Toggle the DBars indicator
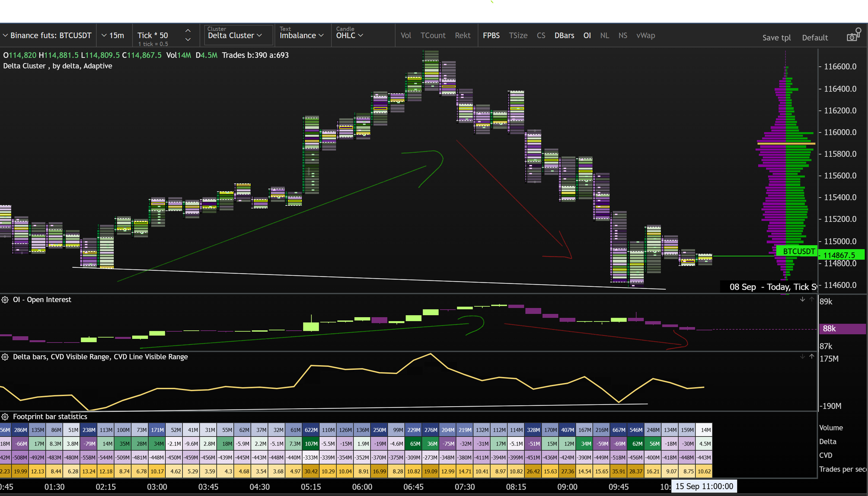This screenshot has width=868, height=496. click(x=564, y=36)
